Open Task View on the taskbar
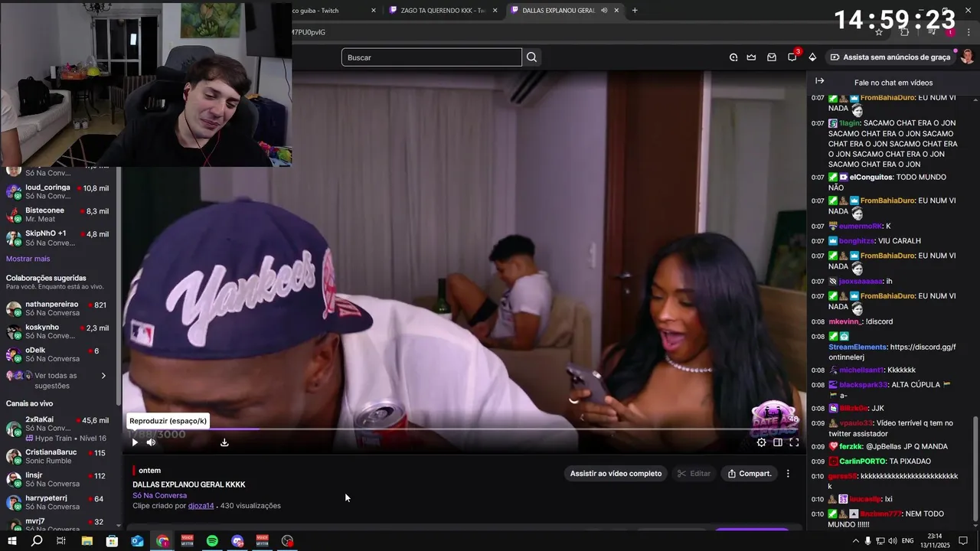Image resolution: width=980 pixels, height=551 pixels. (61, 541)
